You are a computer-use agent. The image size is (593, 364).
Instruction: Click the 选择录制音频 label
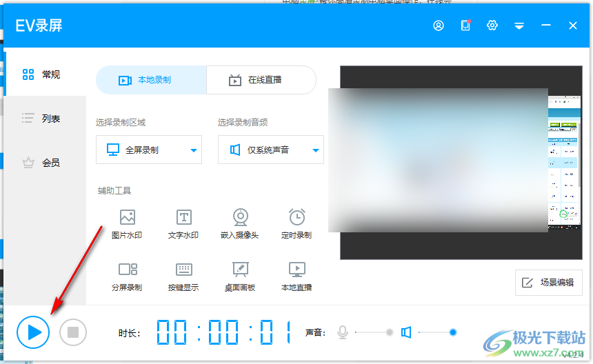click(x=243, y=122)
